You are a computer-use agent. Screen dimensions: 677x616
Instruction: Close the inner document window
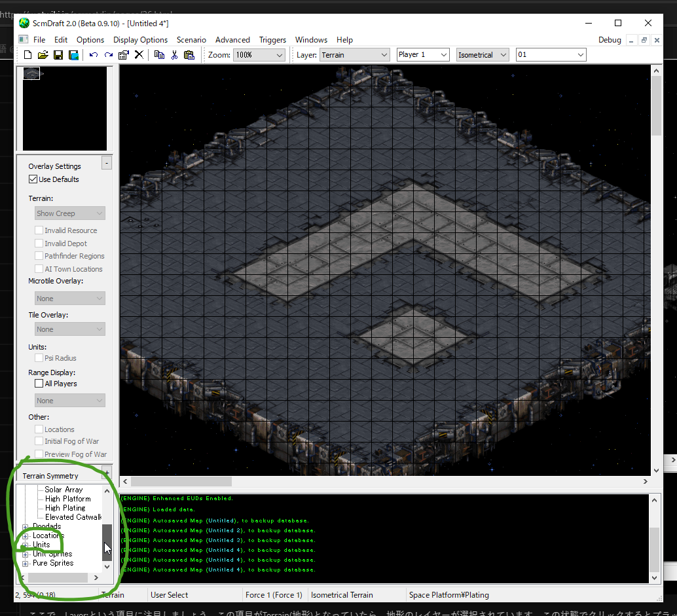tap(657, 40)
